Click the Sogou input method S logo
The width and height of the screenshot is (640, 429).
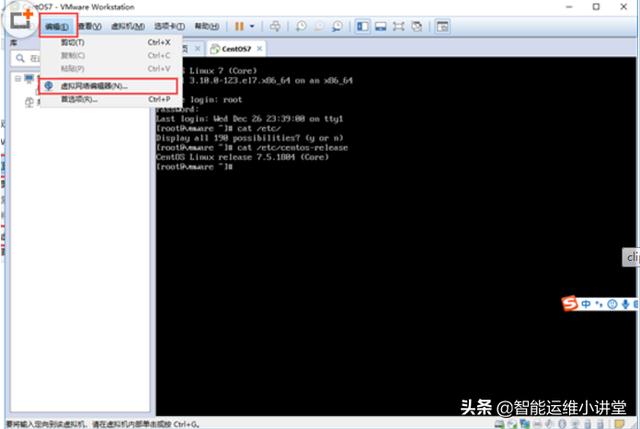(x=569, y=304)
